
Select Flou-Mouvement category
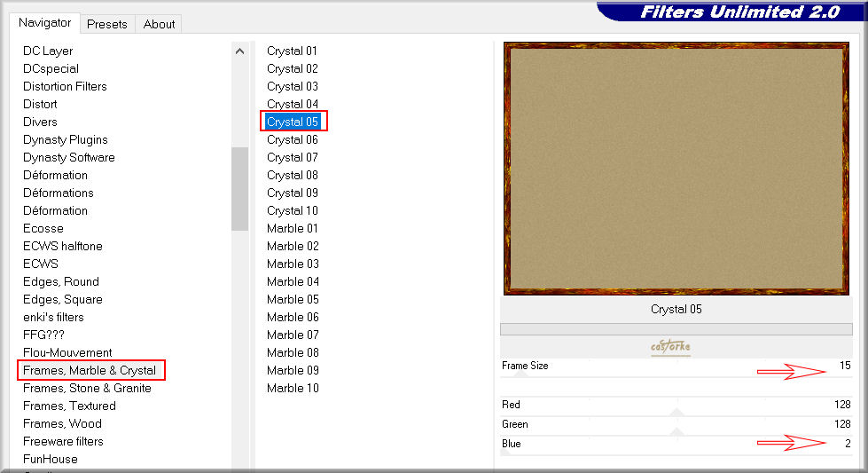coord(67,352)
